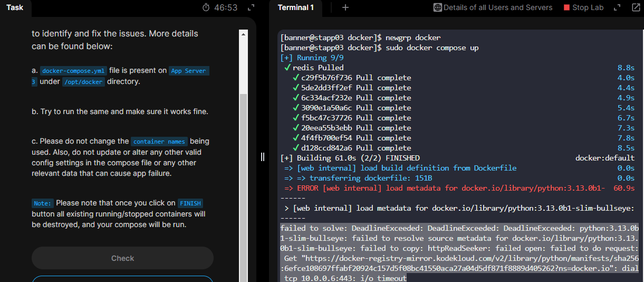The width and height of the screenshot is (644, 282).
Task: Click the red Stop Lab square icon
Action: click(567, 8)
